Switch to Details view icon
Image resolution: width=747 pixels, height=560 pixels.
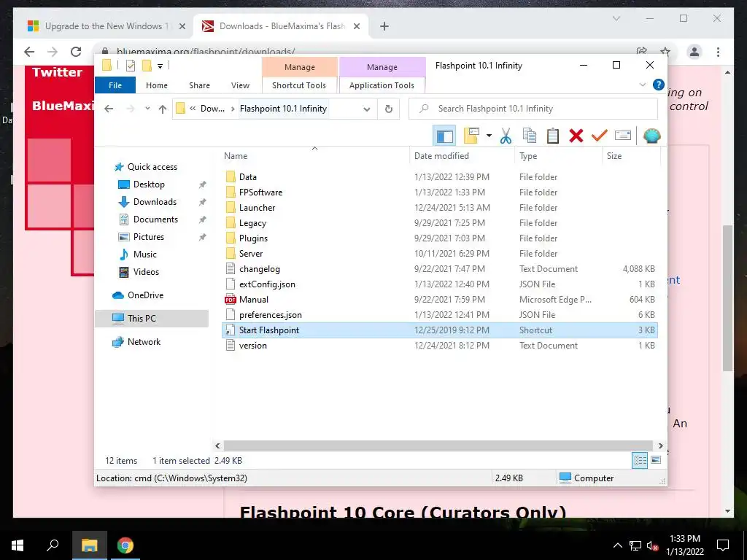click(x=640, y=460)
